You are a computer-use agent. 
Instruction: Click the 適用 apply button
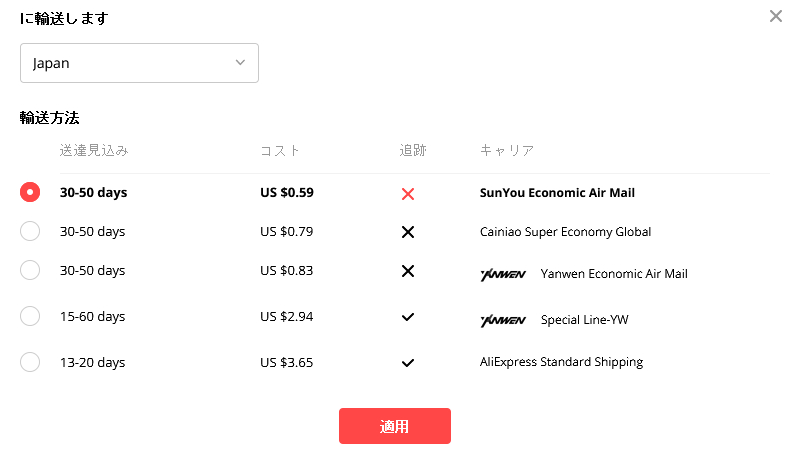point(394,426)
